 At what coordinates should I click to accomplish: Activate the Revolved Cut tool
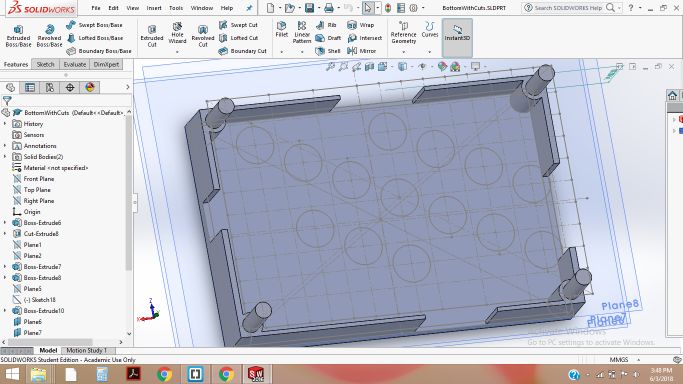tap(203, 36)
